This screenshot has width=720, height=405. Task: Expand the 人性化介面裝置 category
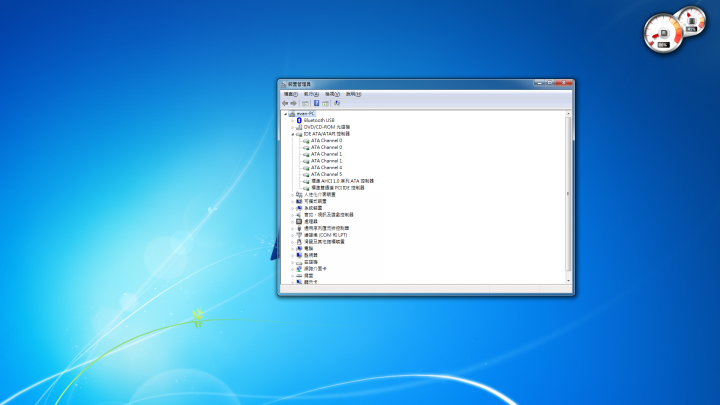tap(292, 195)
